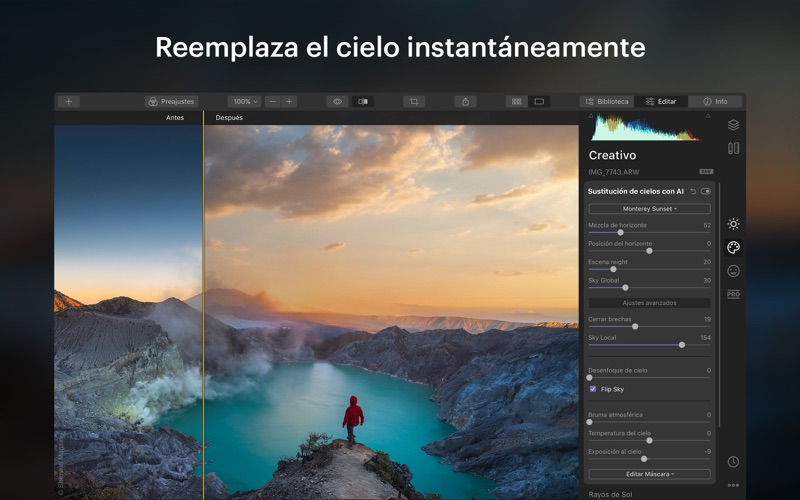Image resolution: width=800 pixels, height=500 pixels.
Task: Reset the Sustitución de cielos tool
Action: (x=693, y=191)
